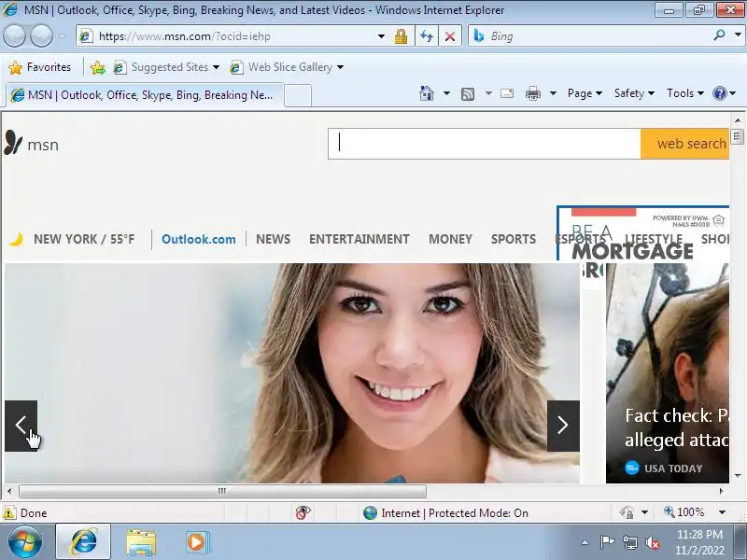Expand the Home button dropdown arrow
The height and width of the screenshot is (560, 747).
pyautogui.click(x=446, y=93)
